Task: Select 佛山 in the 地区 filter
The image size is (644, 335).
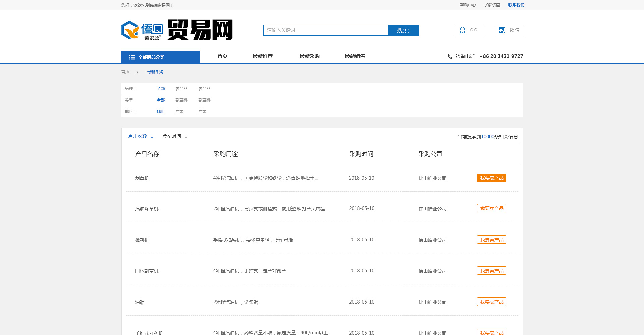Action: pos(161,112)
